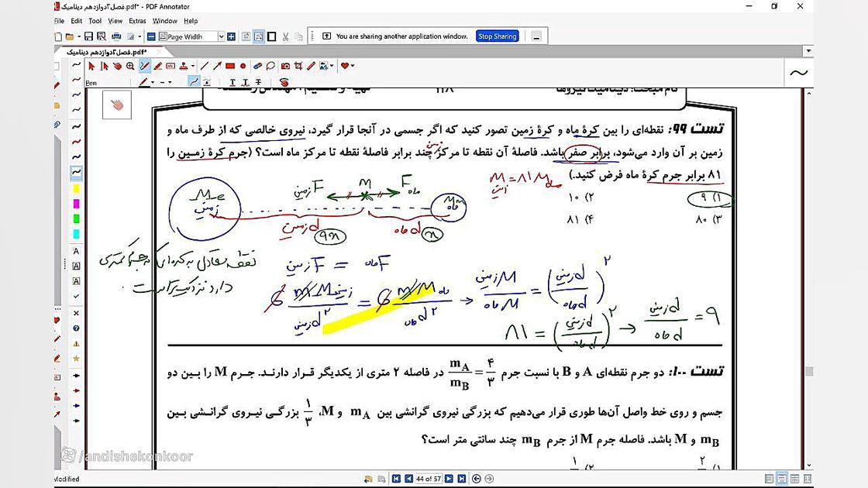Open the document tab list dropdown
Viewport: 868px width, 488px height.
tap(809, 51)
